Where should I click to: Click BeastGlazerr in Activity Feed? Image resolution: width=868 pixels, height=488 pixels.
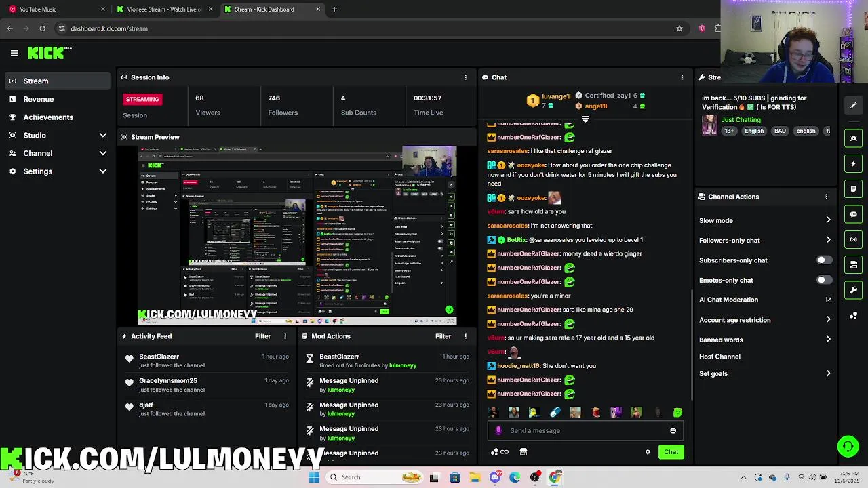click(x=159, y=357)
